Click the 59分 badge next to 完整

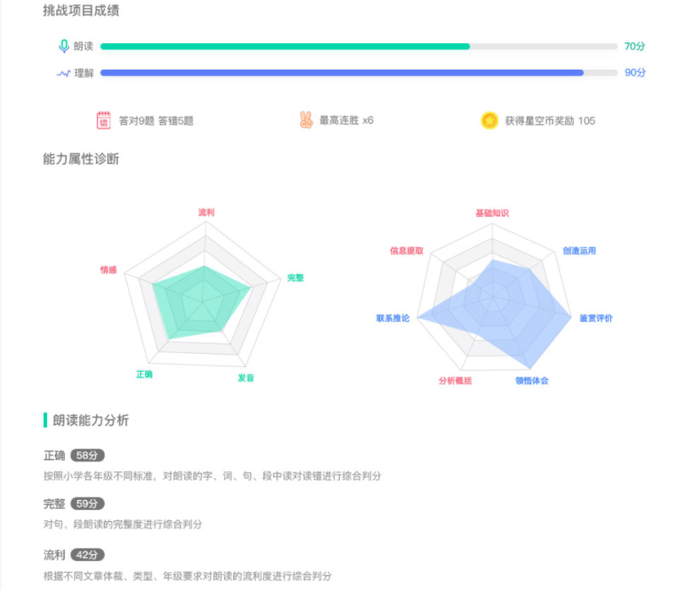click(88, 503)
